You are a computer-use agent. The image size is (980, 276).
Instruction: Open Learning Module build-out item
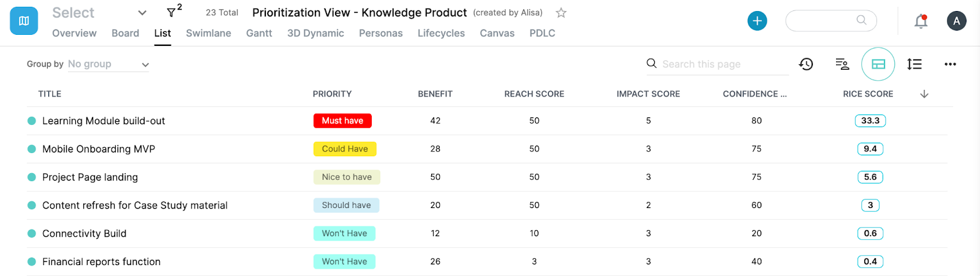tap(104, 121)
